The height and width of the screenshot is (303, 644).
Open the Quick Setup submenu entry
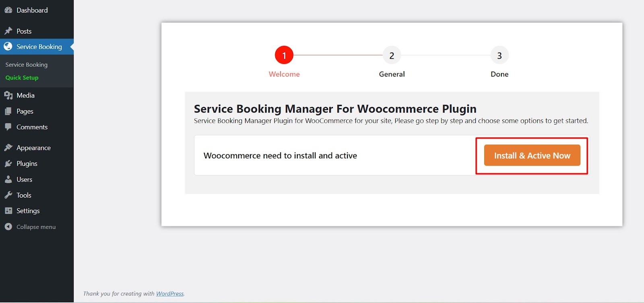pyautogui.click(x=22, y=78)
